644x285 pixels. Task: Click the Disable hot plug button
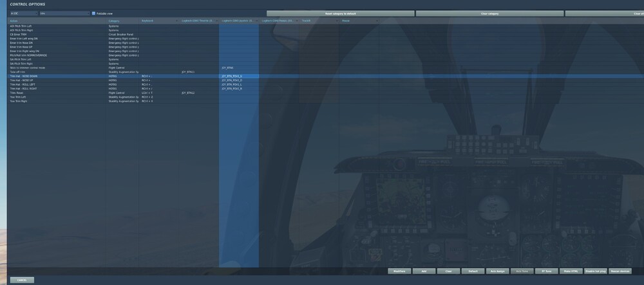(596, 271)
